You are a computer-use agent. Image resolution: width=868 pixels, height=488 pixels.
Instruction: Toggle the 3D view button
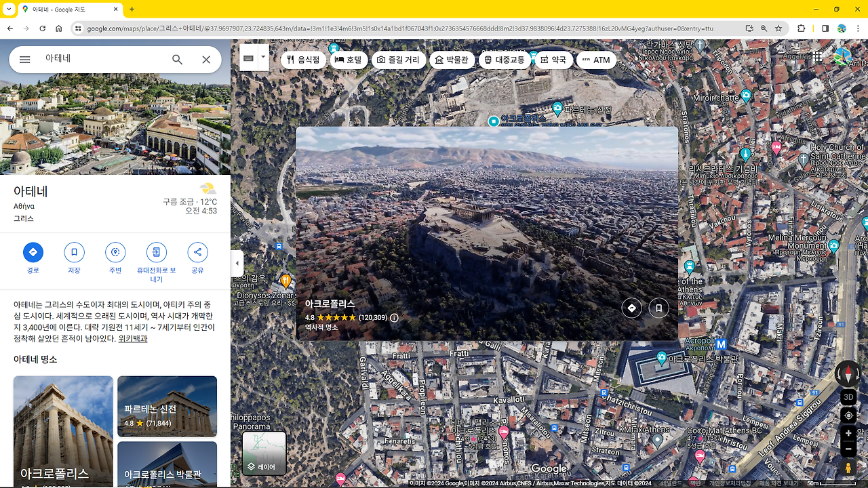click(x=848, y=397)
